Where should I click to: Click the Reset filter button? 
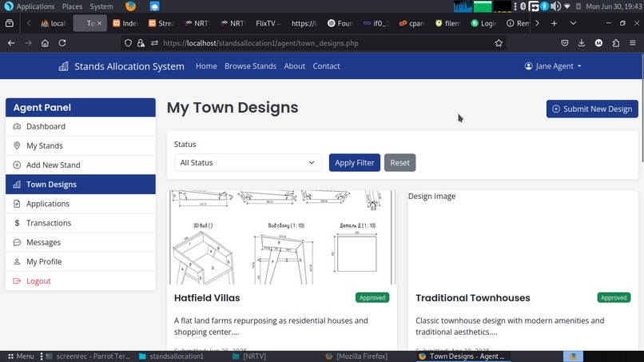[400, 163]
